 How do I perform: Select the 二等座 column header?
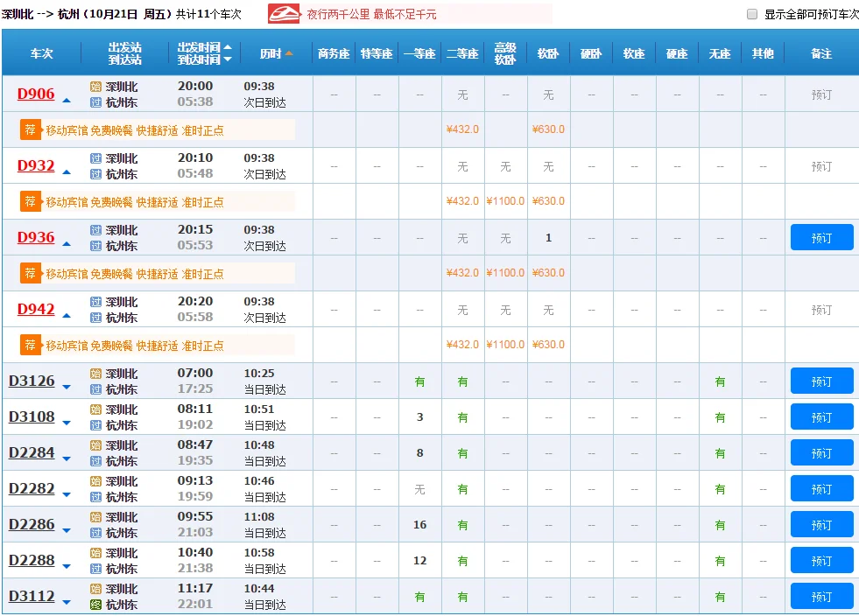click(x=462, y=52)
